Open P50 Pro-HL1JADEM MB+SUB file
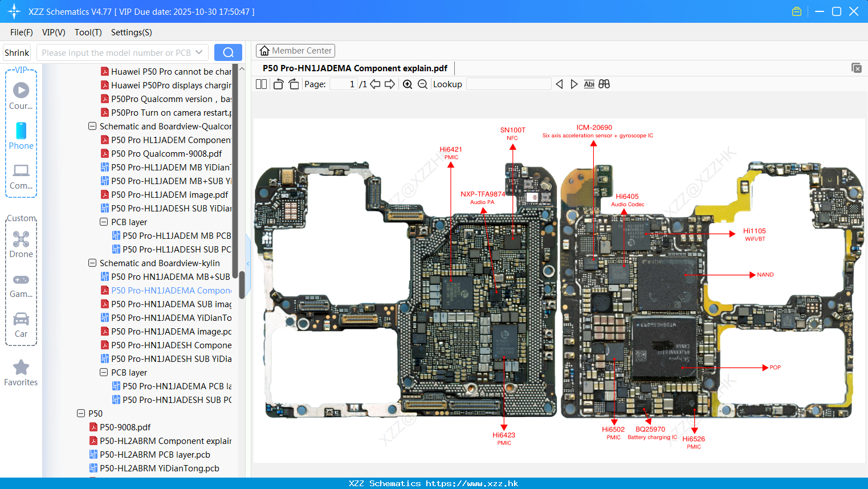 (x=166, y=181)
